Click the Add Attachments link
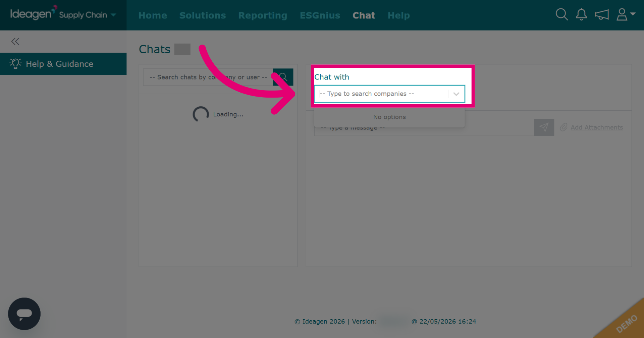The image size is (644, 338). tap(597, 127)
